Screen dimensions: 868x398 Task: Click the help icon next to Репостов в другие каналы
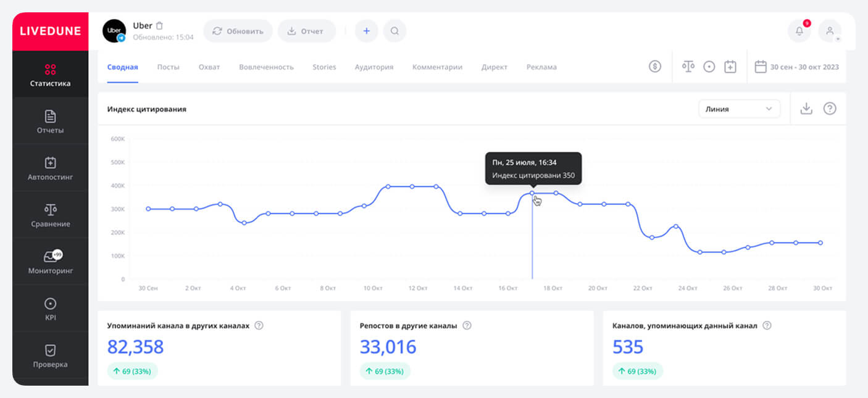point(467,325)
